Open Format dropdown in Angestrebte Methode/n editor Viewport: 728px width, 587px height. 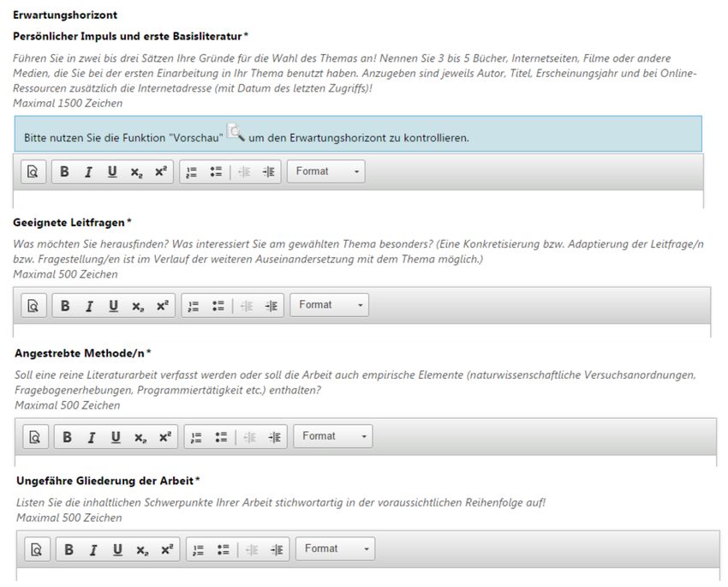[x=333, y=436]
